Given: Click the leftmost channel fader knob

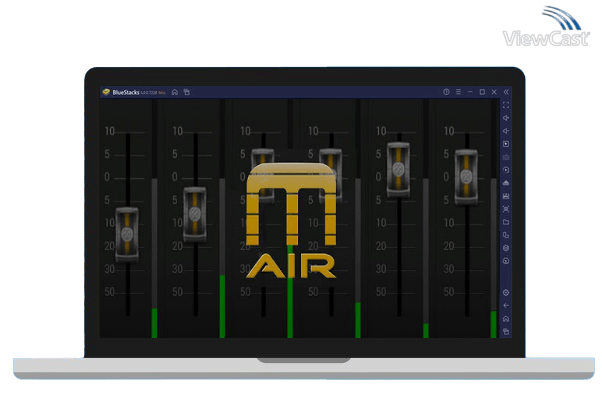Looking at the screenshot, I should (x=127, y=234).
